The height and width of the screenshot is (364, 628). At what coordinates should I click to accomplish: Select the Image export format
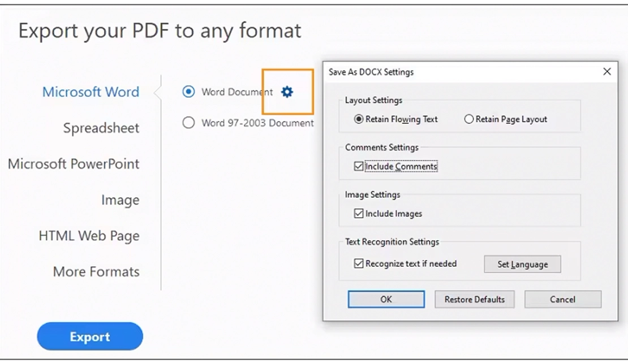[x=121, y=200]
